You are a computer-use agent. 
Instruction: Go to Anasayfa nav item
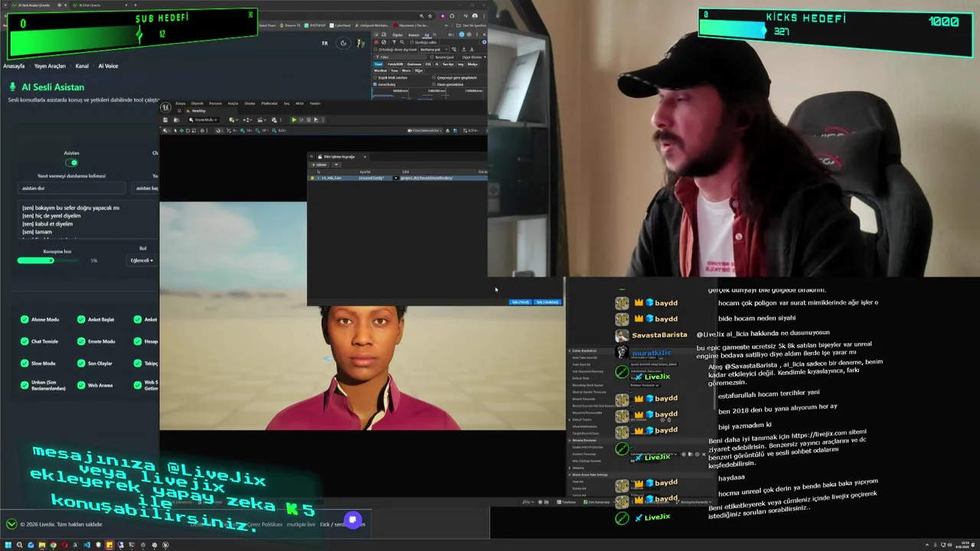(14, 66)
